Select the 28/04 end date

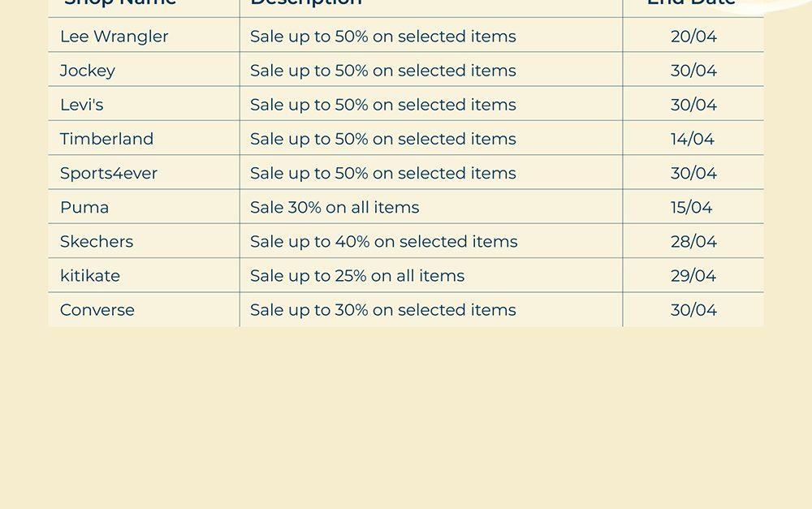[693, 241]
